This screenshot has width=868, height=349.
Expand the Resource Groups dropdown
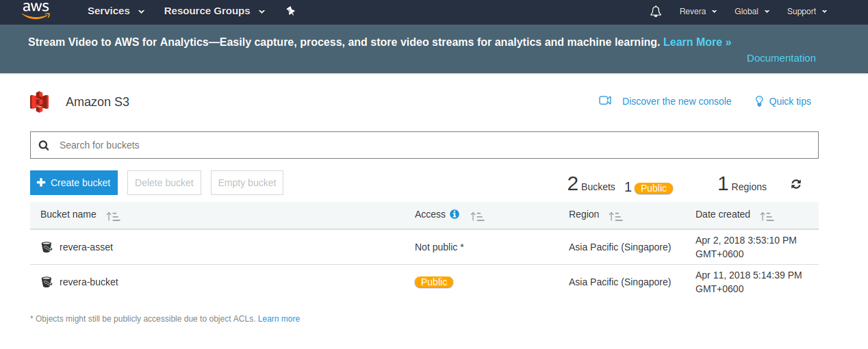pyautogui.click(x=214, y=11)
